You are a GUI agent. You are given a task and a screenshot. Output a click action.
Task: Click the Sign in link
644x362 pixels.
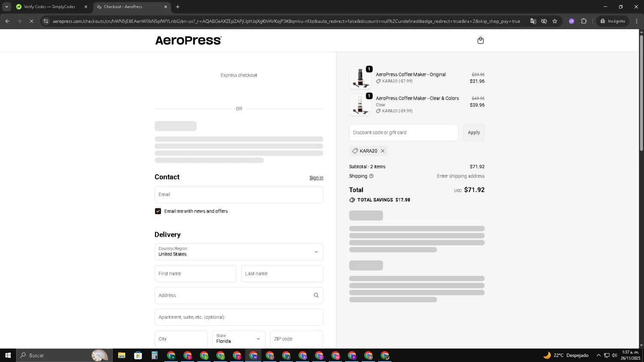[316, 178]
